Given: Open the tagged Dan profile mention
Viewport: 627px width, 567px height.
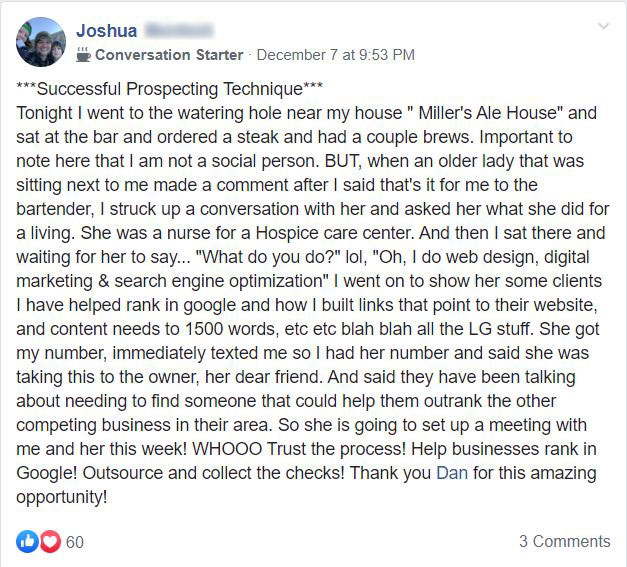Looking at the screenshot, I should (x=452, y=473).
